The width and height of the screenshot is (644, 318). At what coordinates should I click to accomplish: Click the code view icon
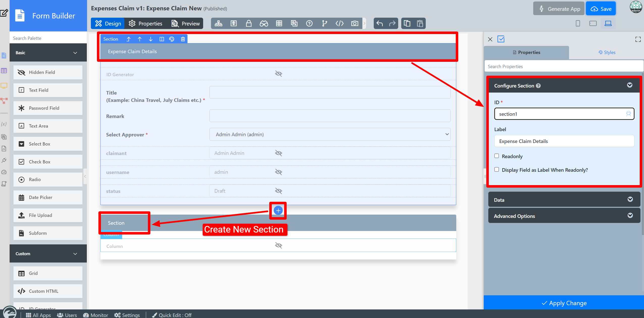339,23
